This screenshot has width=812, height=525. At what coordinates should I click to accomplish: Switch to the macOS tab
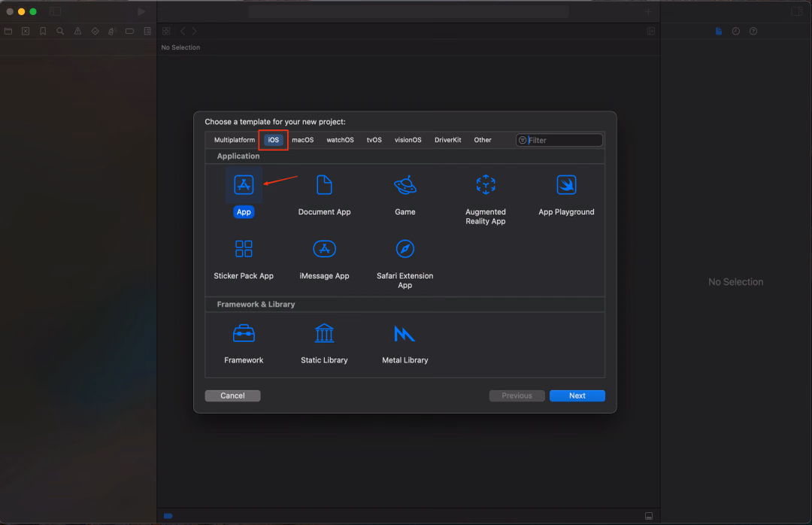pyautogui.click(x=302, y=140)
